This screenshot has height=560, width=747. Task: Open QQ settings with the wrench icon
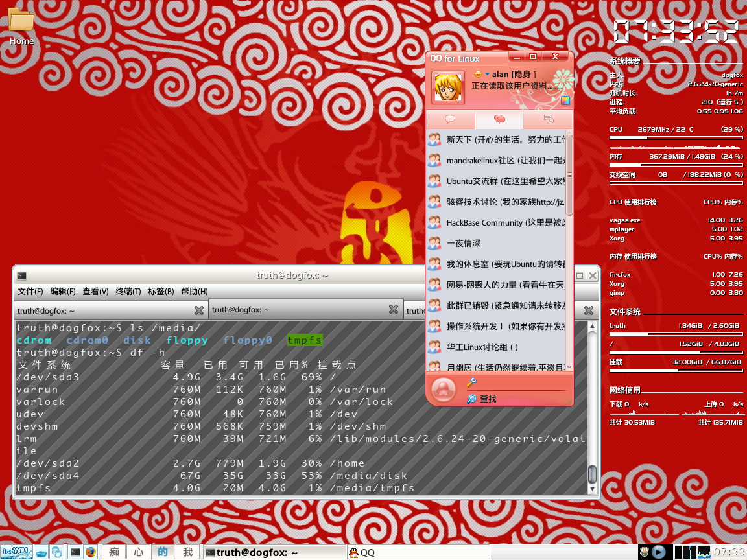click(x=471, y=382)
